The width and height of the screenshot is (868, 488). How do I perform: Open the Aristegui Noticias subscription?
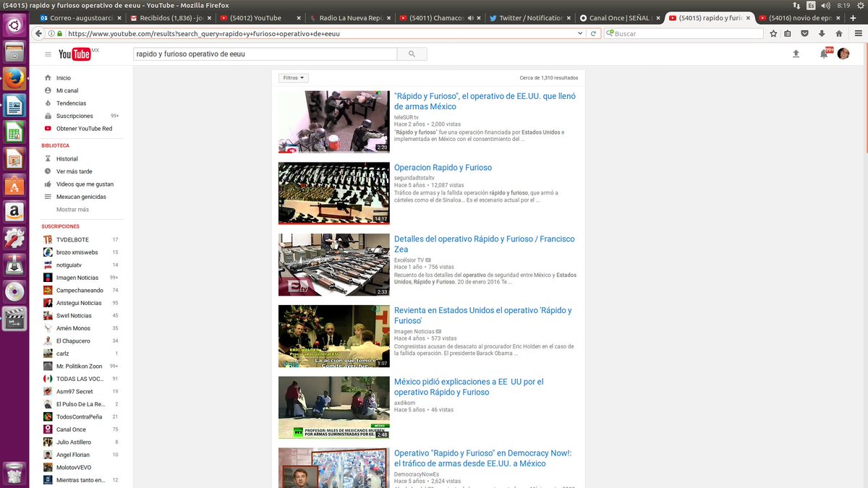coord(79,303)
